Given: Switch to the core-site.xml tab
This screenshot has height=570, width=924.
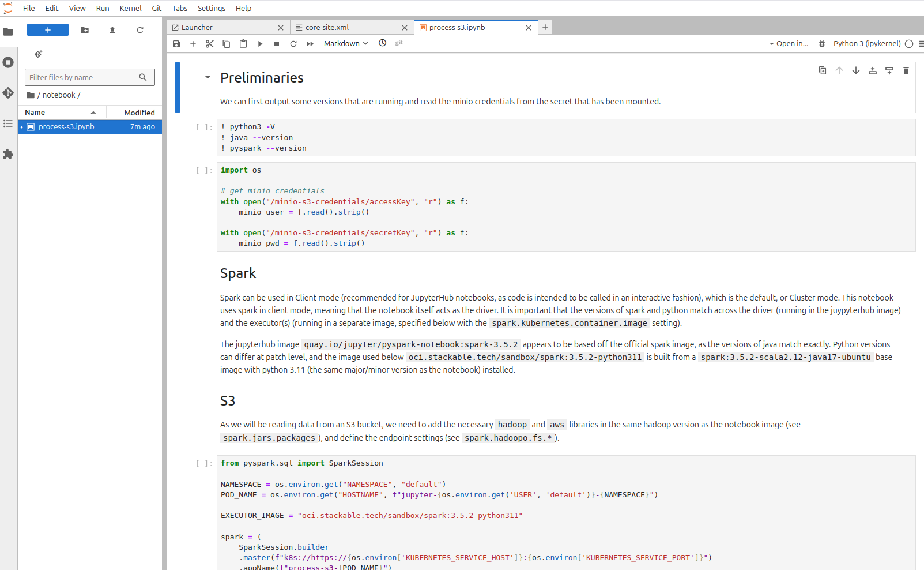Looking at the screenshot, I should coord(327,28).
